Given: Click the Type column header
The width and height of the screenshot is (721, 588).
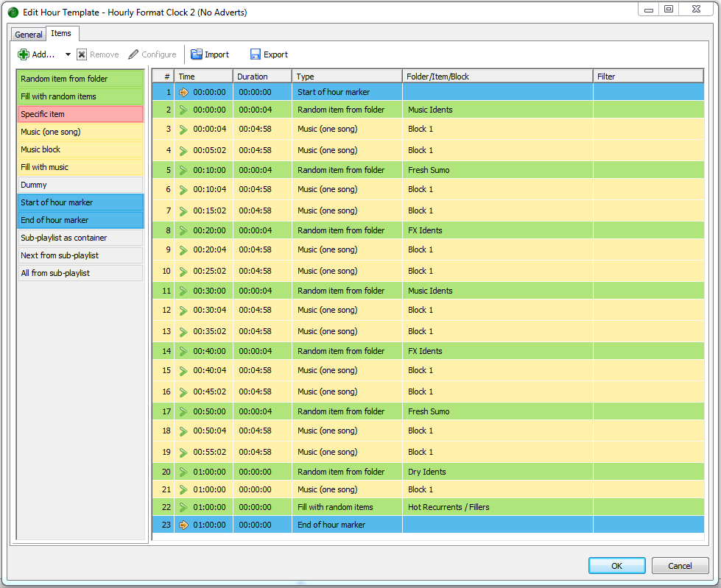Looking at the screenshot, I should 347,77.
